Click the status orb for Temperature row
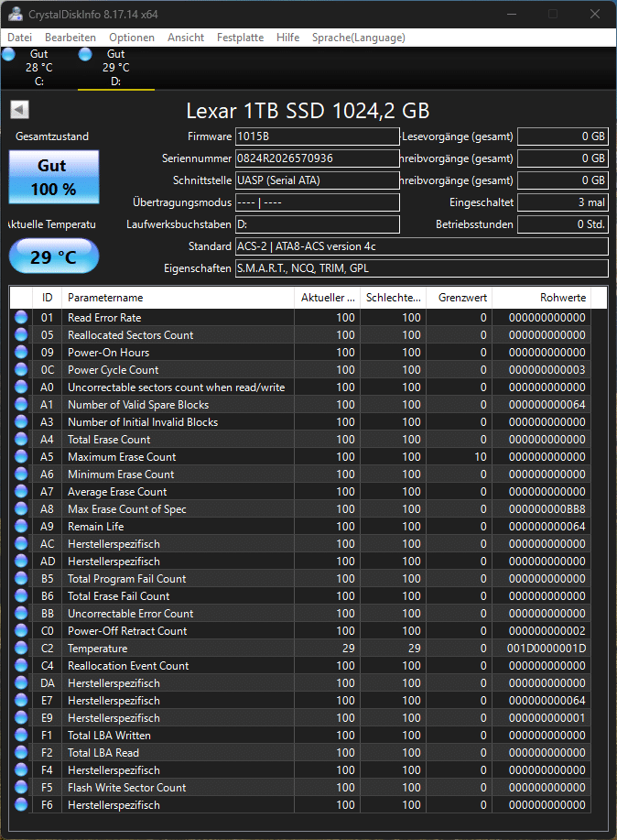Image resolution: width=617 pixels, height=840 pixels. tap(21, 649)
